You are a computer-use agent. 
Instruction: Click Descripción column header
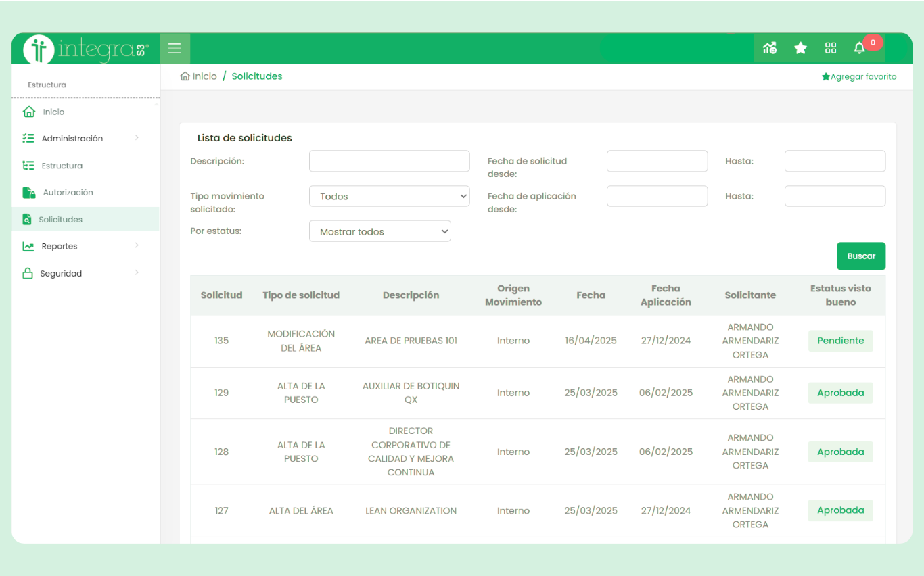point(411,295)
